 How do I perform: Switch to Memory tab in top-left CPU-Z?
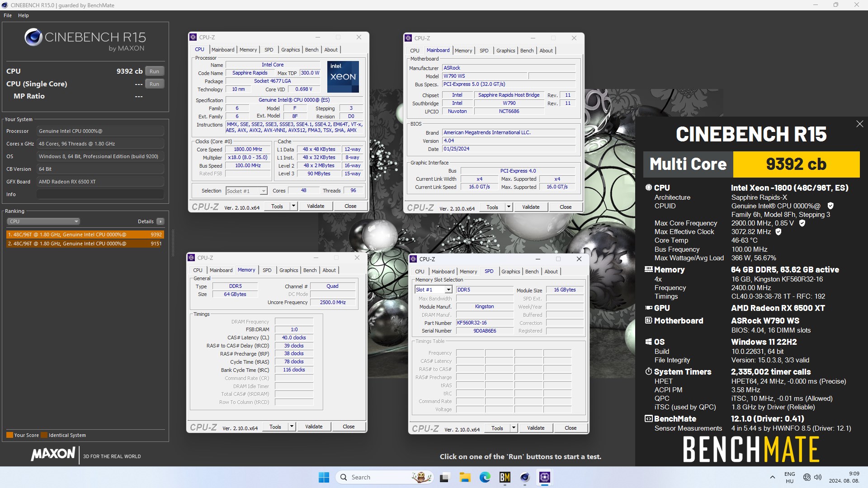point(248,50)
